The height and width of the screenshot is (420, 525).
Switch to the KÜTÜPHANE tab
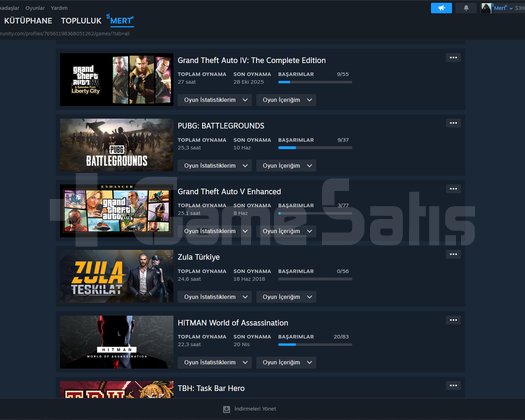pyautogui.click(x=28, y=21)
